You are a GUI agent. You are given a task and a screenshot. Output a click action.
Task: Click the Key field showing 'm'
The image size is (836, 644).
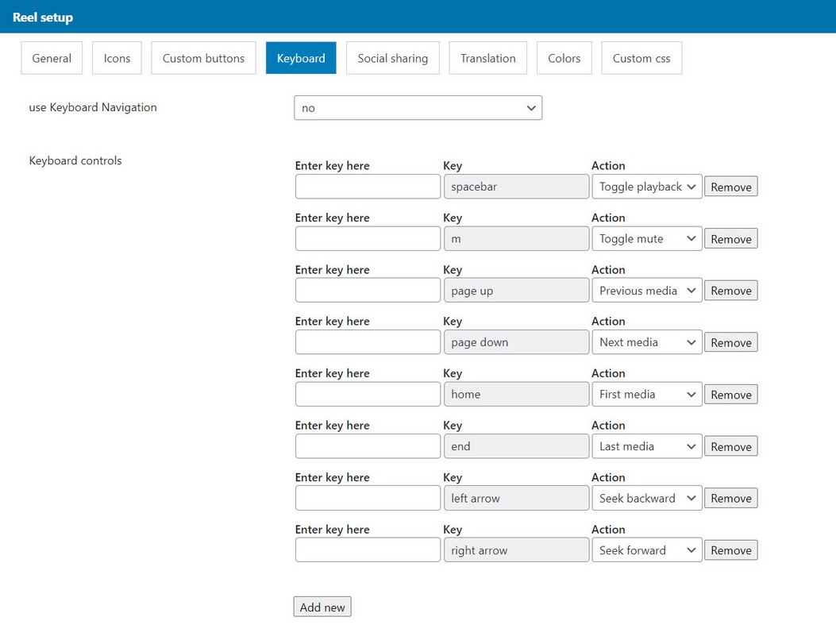pyautogui.click(x=516, y=239)
